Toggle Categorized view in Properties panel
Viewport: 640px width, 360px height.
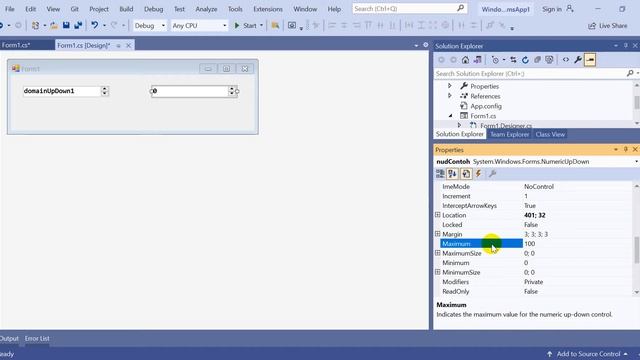click(x=440, y=174)
